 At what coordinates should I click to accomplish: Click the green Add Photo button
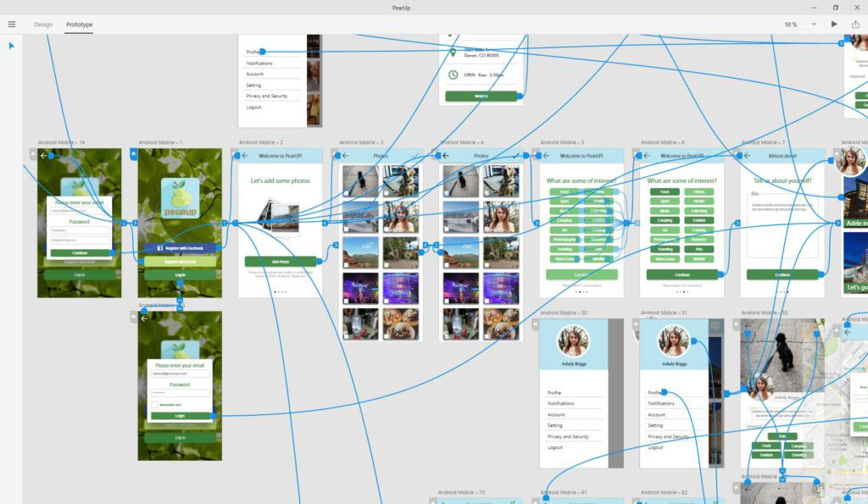(281, 261)
